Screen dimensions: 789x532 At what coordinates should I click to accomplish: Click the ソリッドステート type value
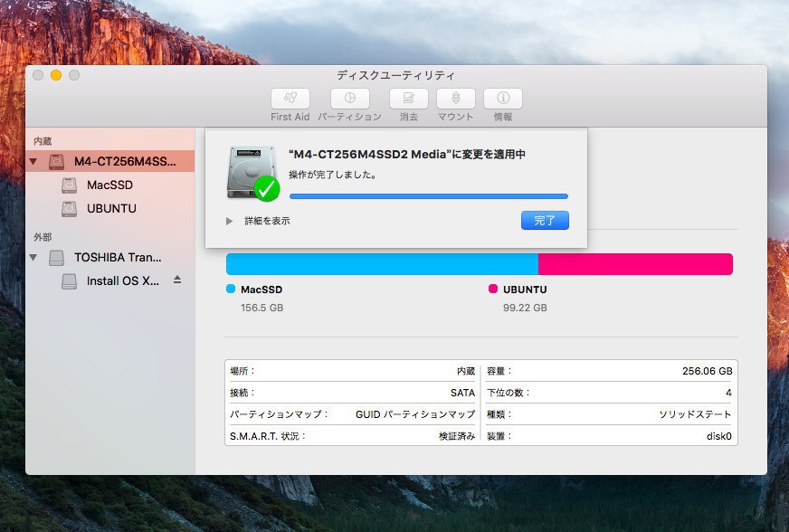click(x=696, y=414)
